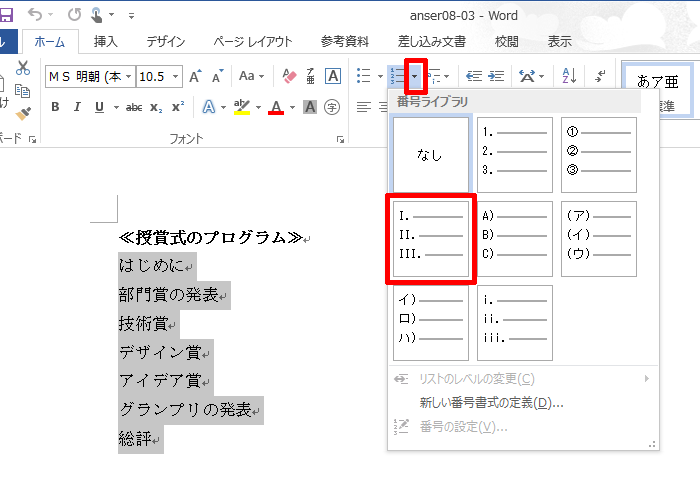
Task: Insert an enclosed character with 字 icon
Action: [332, 107]
